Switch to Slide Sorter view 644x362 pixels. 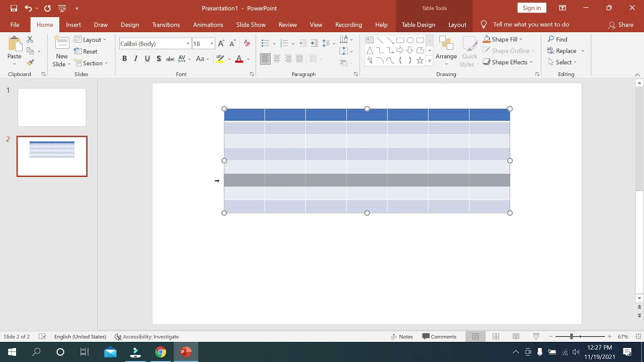click(x=496, y=337)
